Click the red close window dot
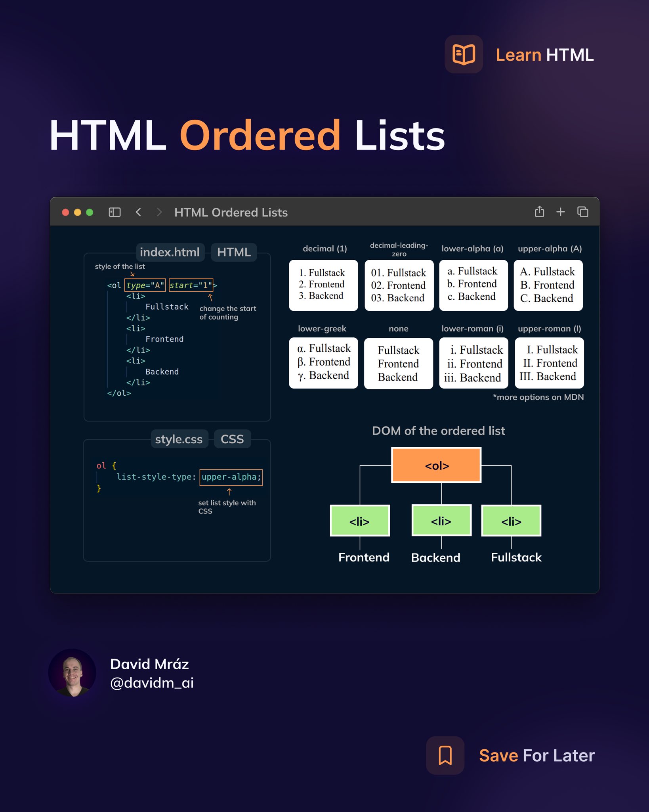Screen dimensions: 649x812 click(66, 212)
